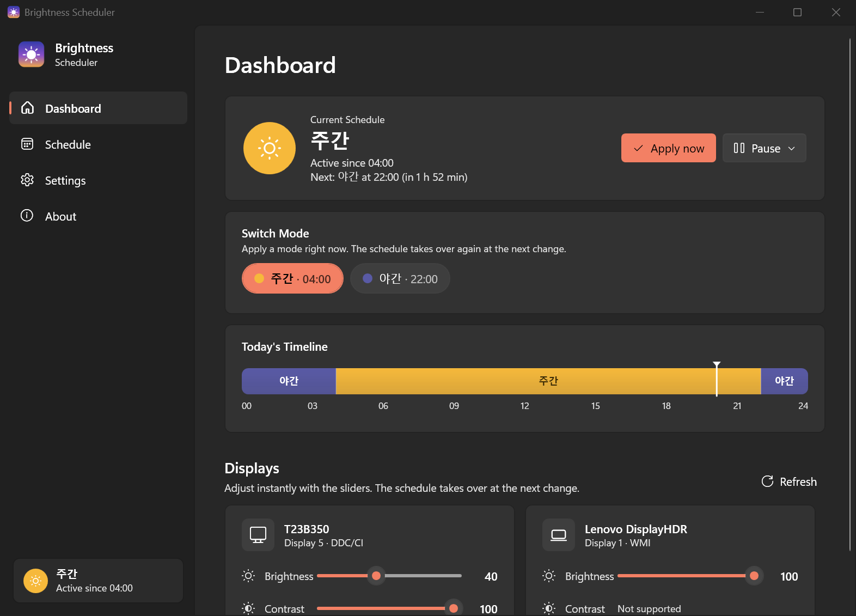Click the sidebar 주간 status card
This screenshot has width=856, height=616.
[98, 581]
